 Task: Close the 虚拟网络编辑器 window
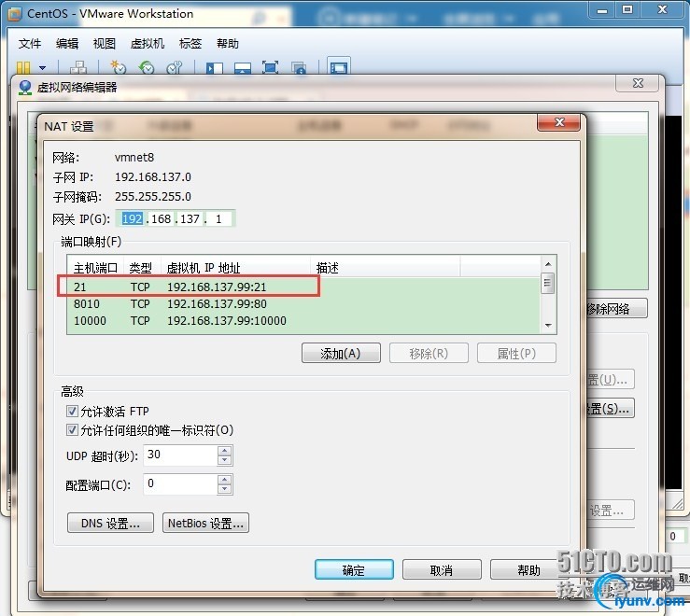point(638,83)
